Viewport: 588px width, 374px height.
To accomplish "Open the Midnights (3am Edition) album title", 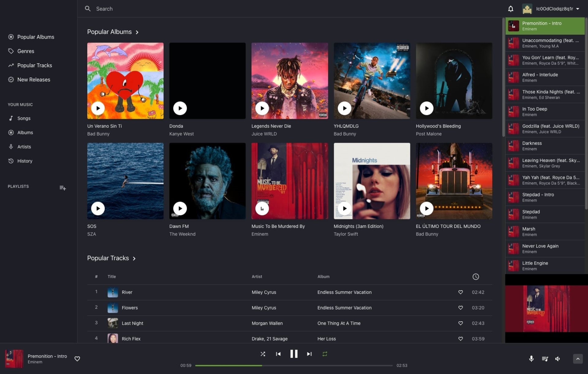I will tap(358, 226).
